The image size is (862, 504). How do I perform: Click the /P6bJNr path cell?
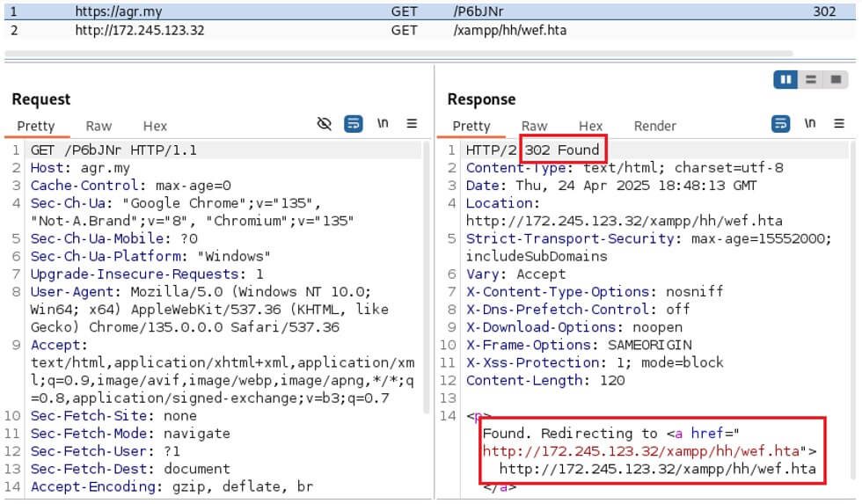pos(478,11)
